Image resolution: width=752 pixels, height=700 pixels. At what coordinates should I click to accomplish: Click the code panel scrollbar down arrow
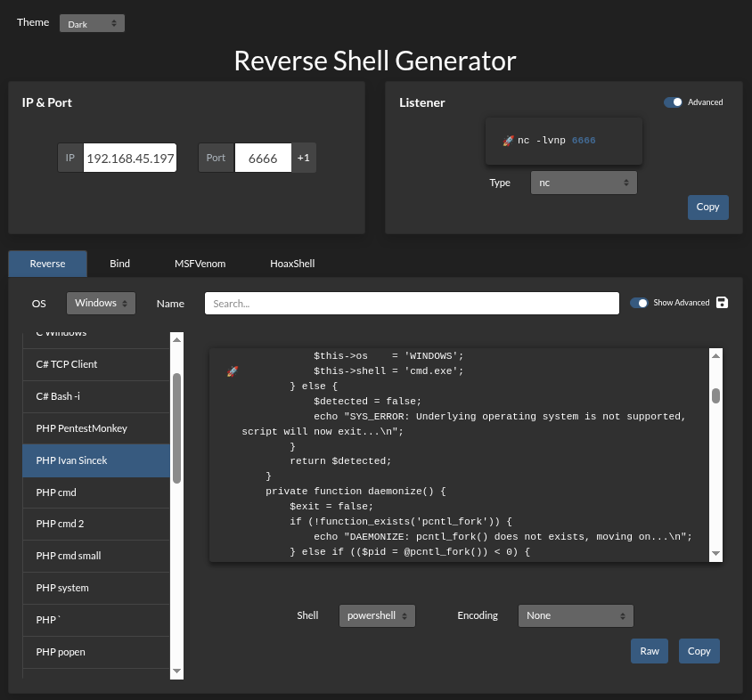tap(716, 553)
